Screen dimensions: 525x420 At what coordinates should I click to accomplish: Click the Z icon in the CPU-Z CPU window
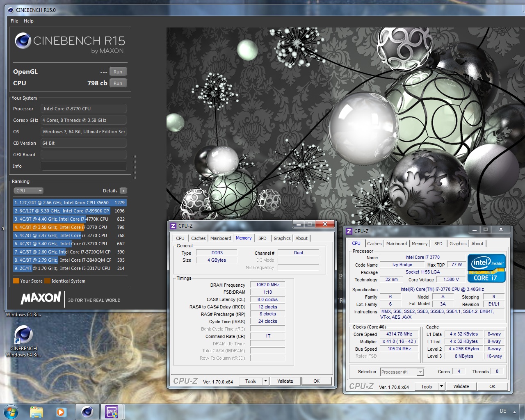point(349,231)
